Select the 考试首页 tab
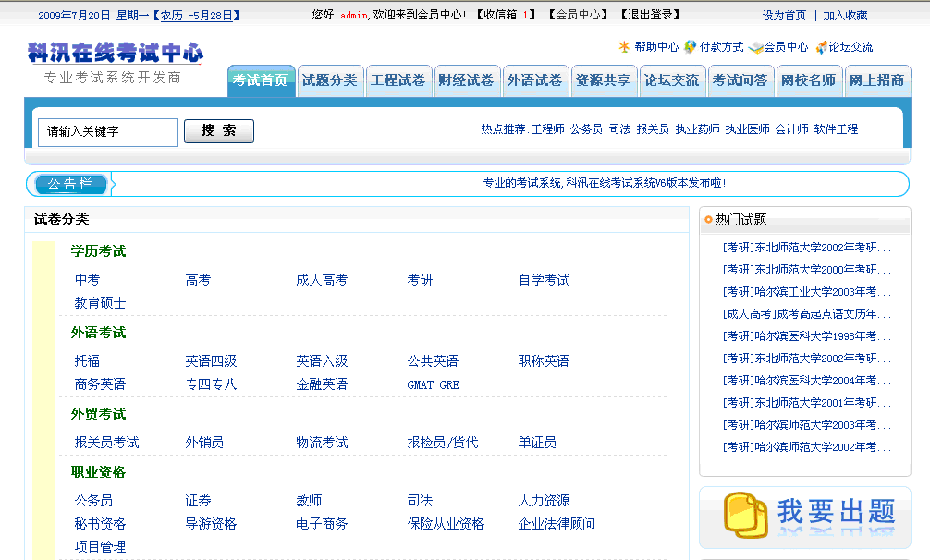 tap(261, 80)
